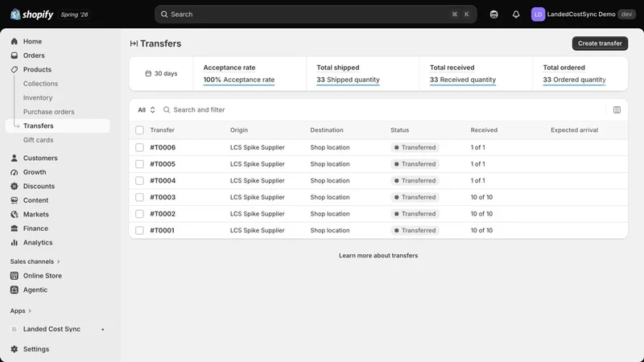Click the Settings gear icon
Screen dimensions: 644x362
(14, 349)
